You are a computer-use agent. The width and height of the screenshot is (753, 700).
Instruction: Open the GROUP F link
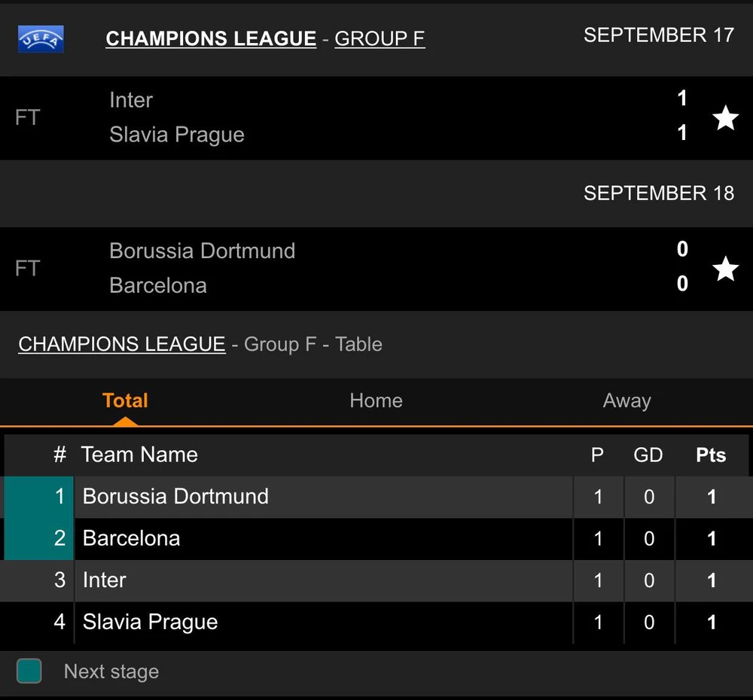pyautogui.click(x=380, y=38)
